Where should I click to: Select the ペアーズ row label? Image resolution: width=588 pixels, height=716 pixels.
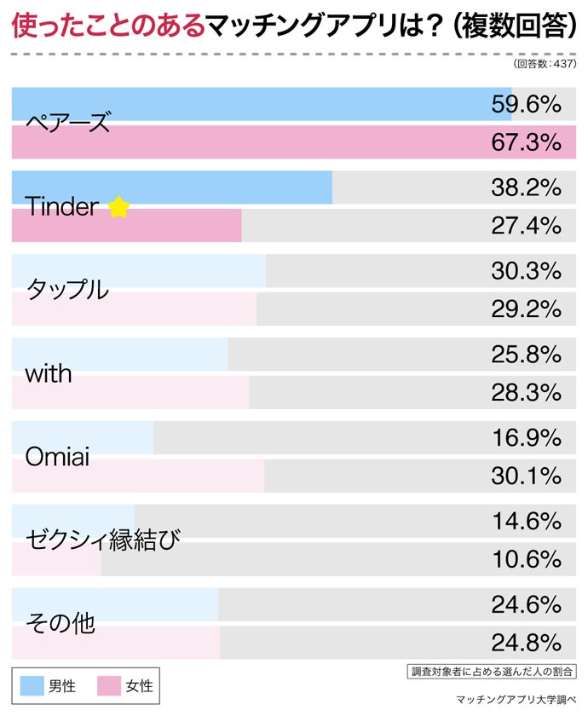69,124
